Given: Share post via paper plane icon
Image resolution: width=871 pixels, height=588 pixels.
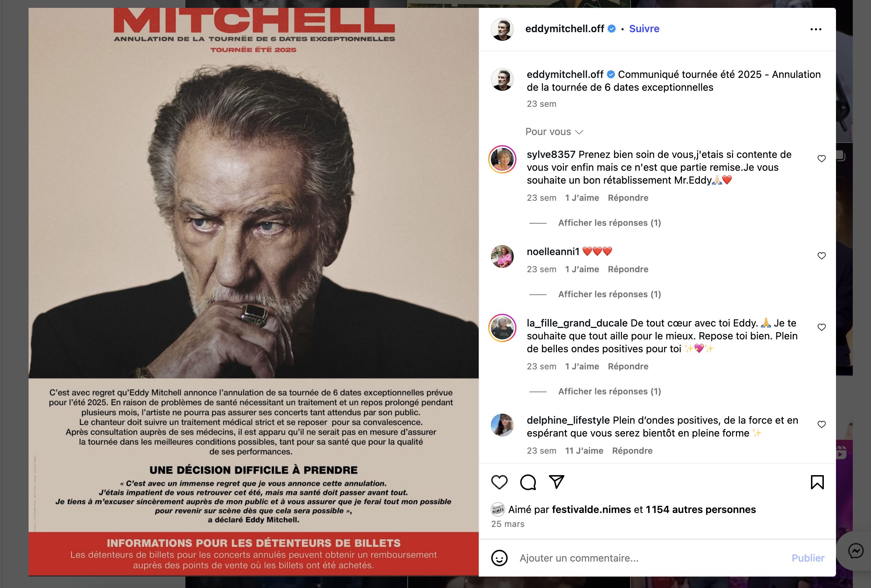Looking at the screenshot, I should click(x=557, y=482).
